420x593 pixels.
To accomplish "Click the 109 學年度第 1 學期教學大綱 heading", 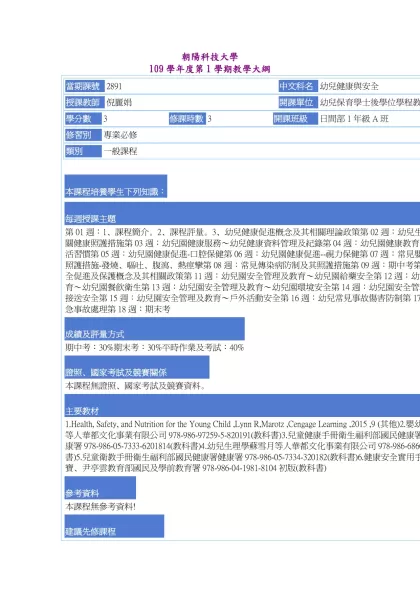I will (x=210, y=69).
